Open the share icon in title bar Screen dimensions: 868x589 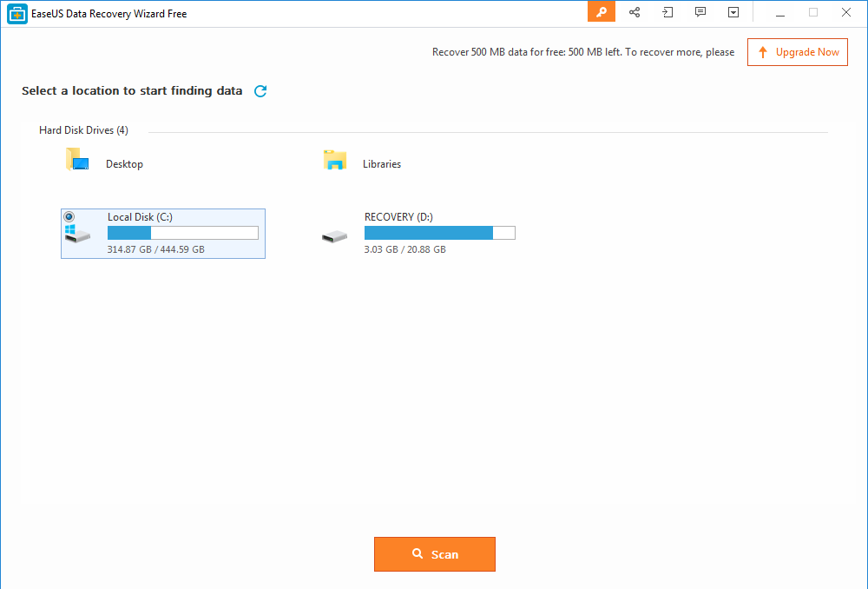point(635,12)
